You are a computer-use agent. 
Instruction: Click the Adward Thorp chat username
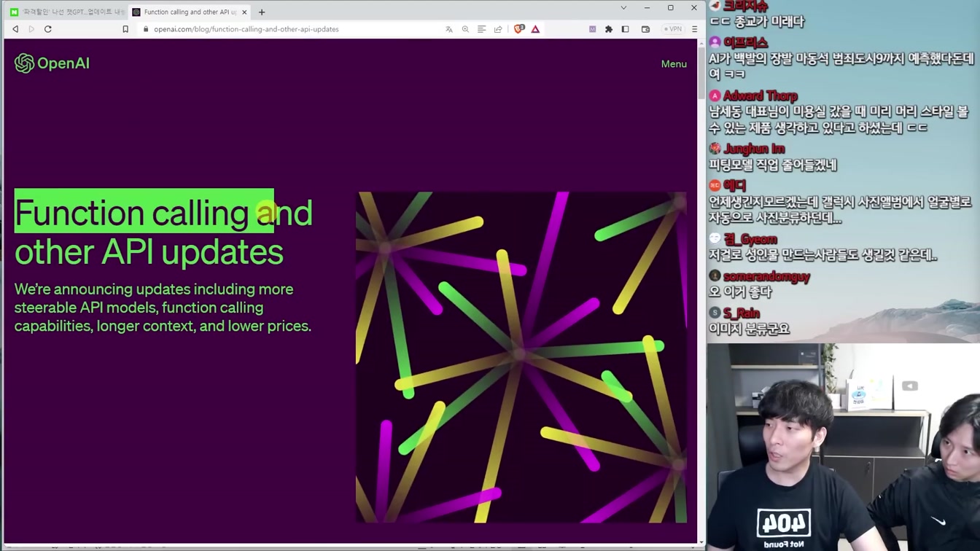tap(760, 95)
